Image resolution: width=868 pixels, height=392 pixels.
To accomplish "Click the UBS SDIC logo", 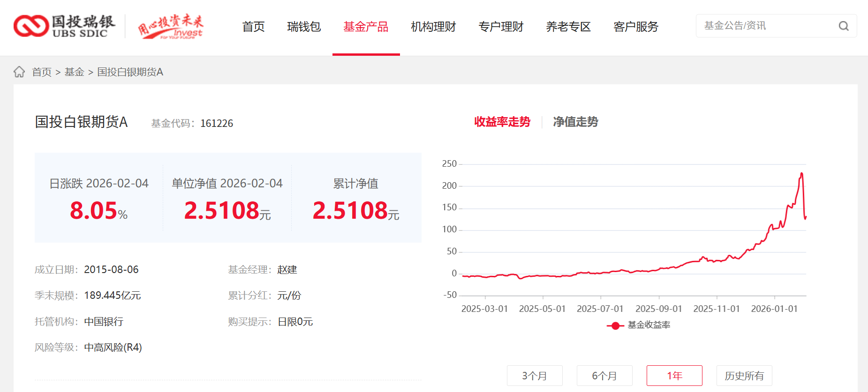I will click(x=64, y=26).
